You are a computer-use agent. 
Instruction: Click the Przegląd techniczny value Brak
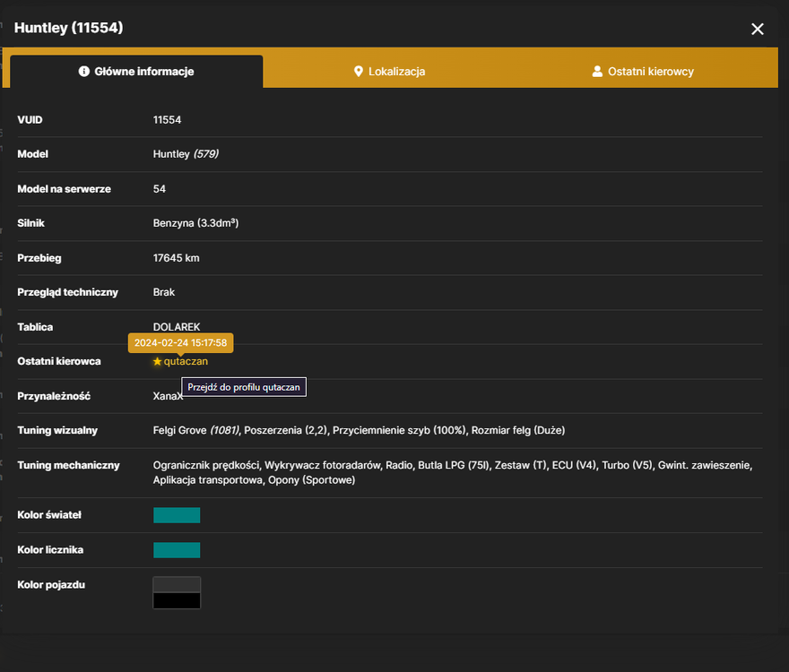click(x=163, y=292)
